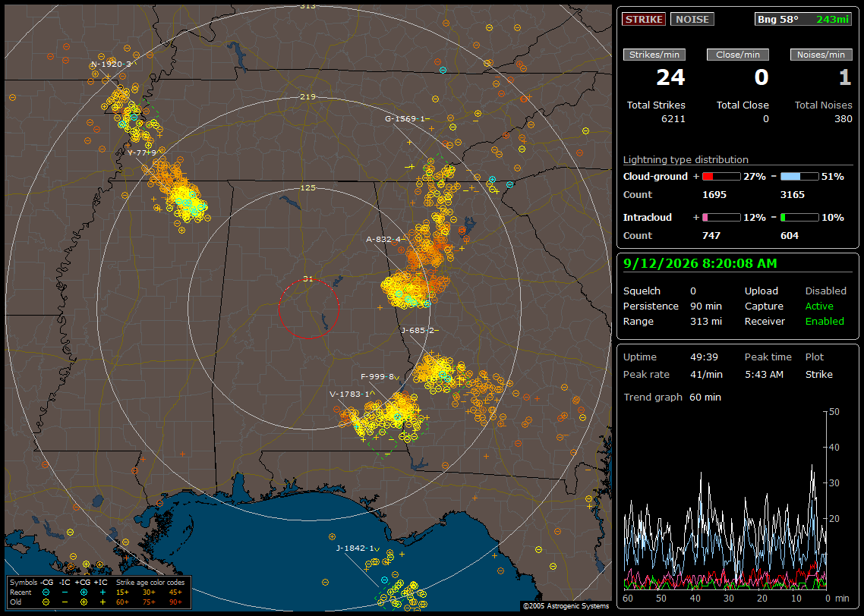The width and height of the screenshot is (864, 616).
Task: Click the blue negative cloud-ground percentage bar
Action: pos(799,176)
